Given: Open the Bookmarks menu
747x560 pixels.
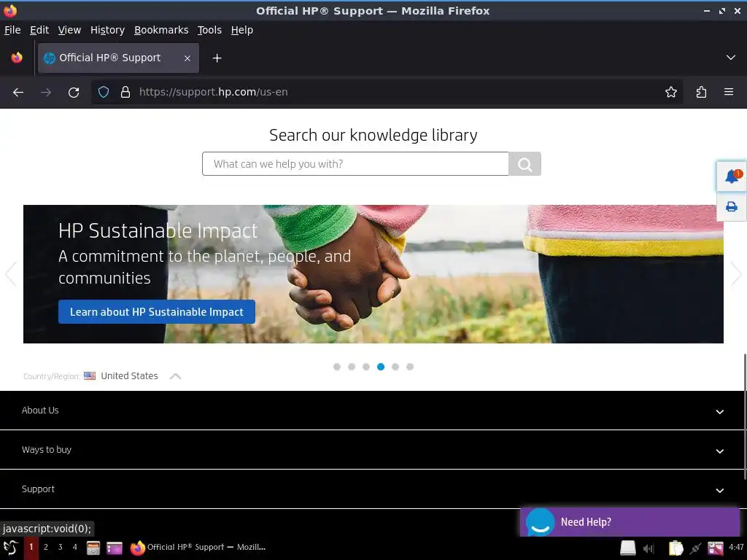Looking at the screenshot, I should coord(161,30).
